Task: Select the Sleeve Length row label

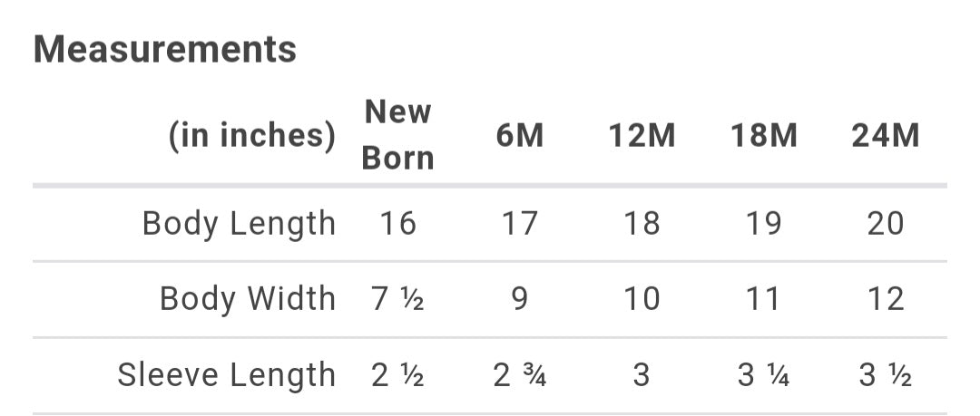Action: pyautogui.click(x=226, y=374)
